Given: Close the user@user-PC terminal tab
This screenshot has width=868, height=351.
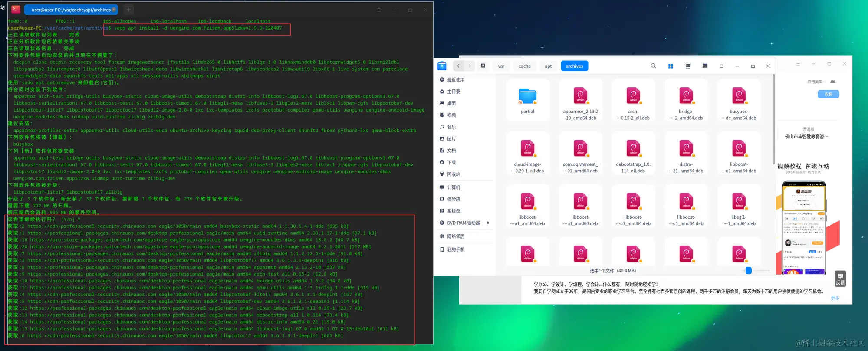Looking at the screenshot, I should pyautogui.click(x=114, y=9).
